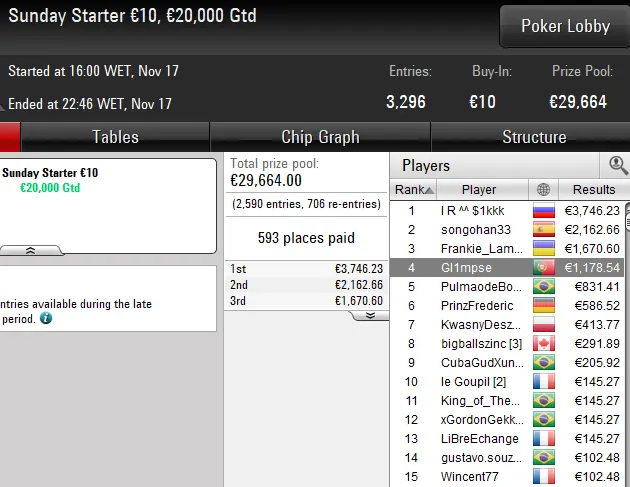Viewport: 630px width, 487px height.
Task: Click the Canadian flag next to bigballszinc
Action: (544, 344)
